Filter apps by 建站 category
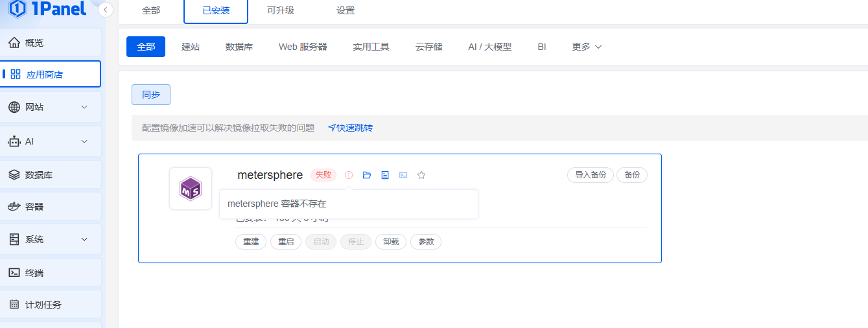The width and height of the screenshot is (868, 328). coord(191,47)
